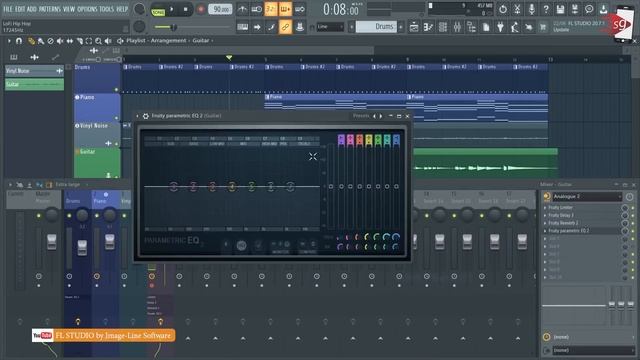Click the Guitar track header
The image size is (640, 360).
coord(97,163)
